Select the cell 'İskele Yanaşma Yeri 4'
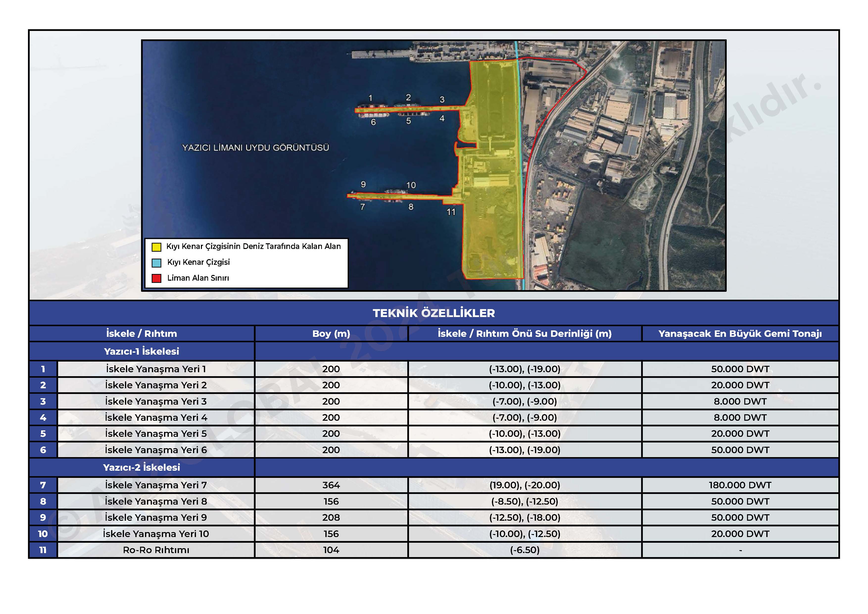This screenshot has width=868, height=614. point(156,418)
